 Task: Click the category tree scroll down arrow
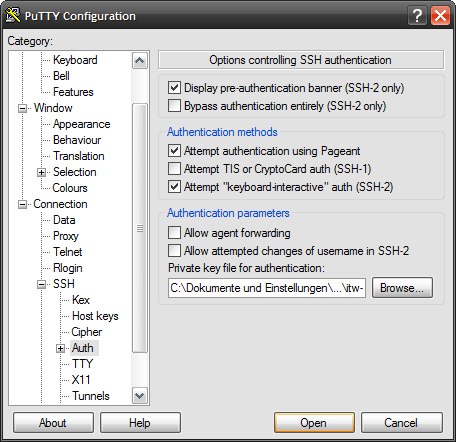pos(140,396)
